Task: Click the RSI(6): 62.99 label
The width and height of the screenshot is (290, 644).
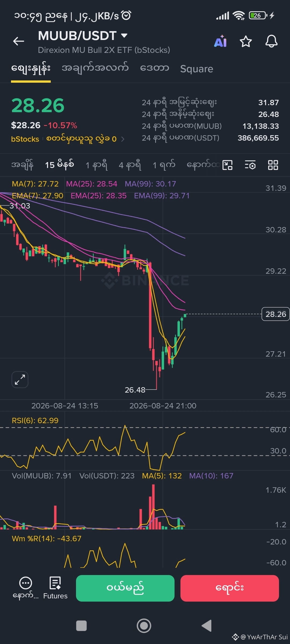Action: pyautogui.click(x=35, y=420)
